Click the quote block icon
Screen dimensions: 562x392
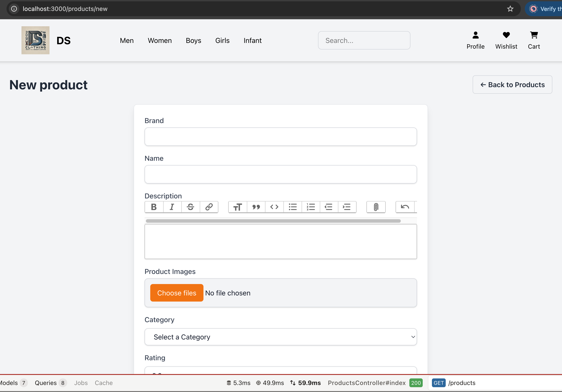pyautogui.click(x=256, y=207)
